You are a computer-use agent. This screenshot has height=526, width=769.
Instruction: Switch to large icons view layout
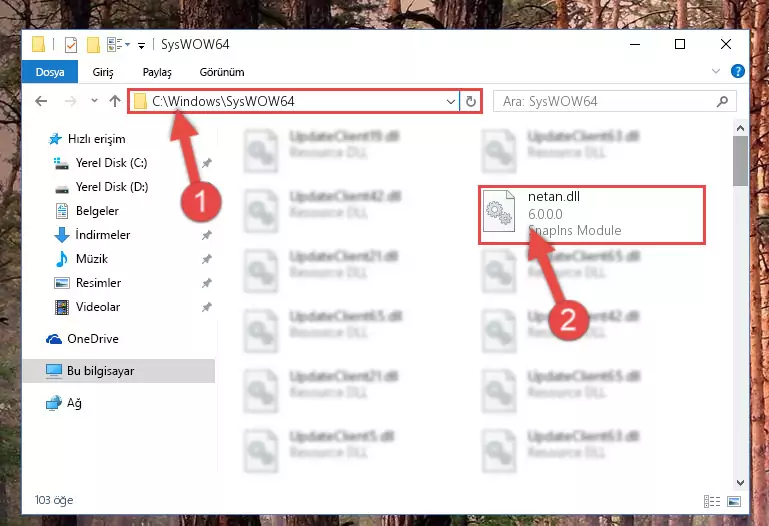click(734, 501)
